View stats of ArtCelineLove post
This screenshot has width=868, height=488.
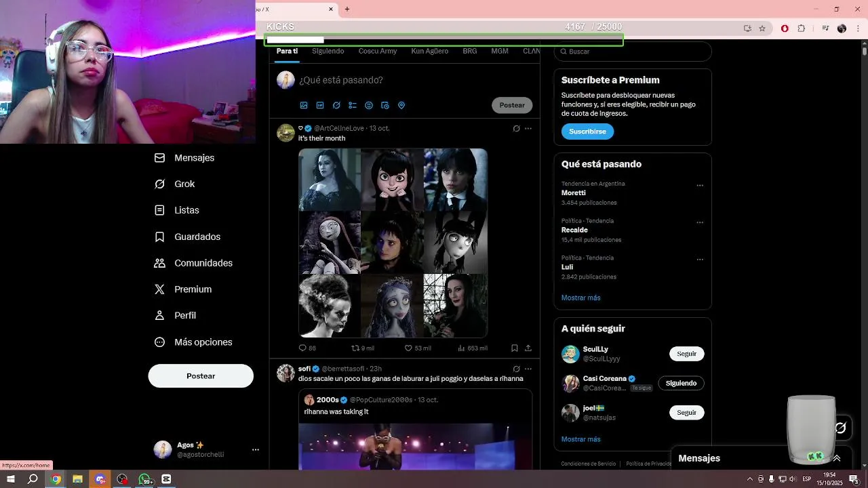[x=472, y=348]
